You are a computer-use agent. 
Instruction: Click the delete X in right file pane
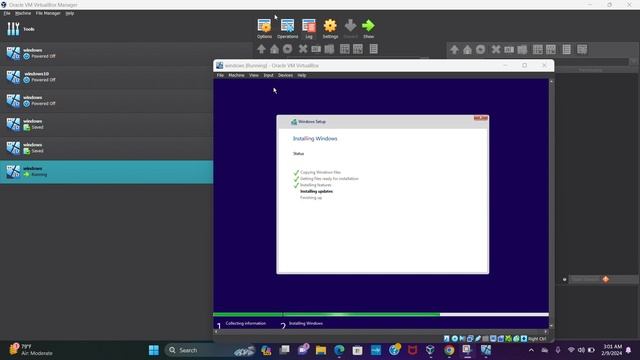(496, 50)
